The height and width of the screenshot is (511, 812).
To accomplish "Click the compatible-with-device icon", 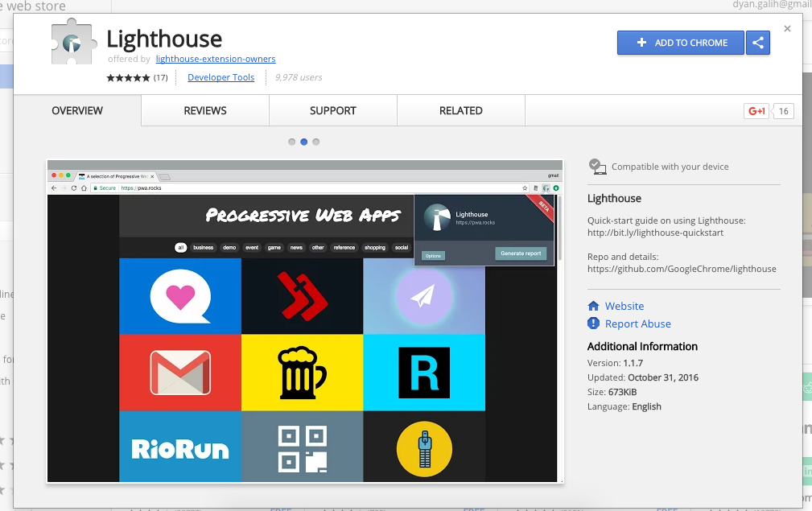I will [597, 167].
